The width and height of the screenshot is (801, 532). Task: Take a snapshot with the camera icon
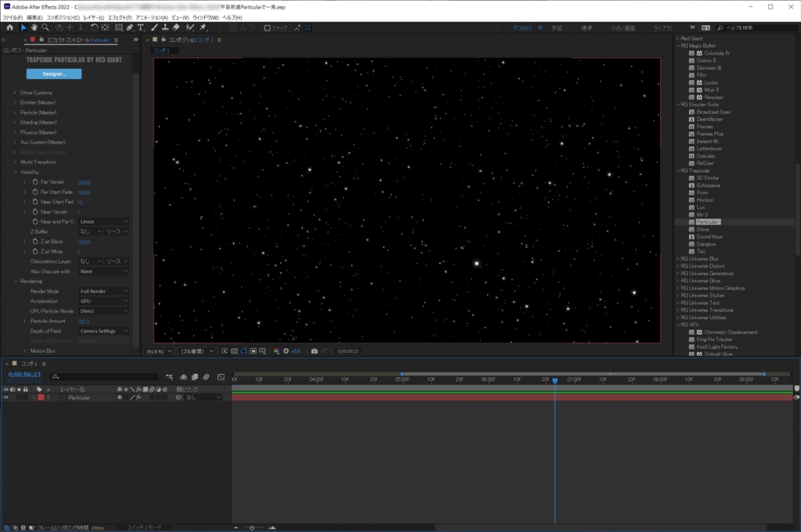[x=314, y=351]
